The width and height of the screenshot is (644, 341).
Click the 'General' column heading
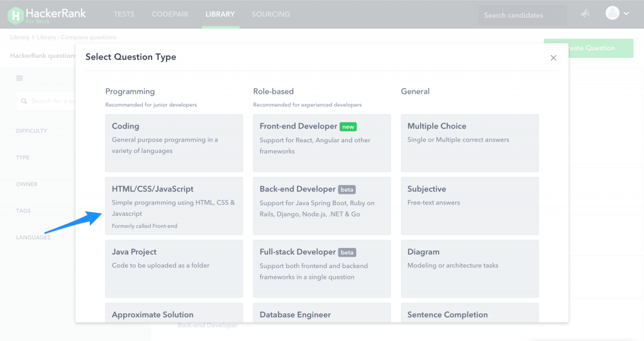tap(415, 91)
